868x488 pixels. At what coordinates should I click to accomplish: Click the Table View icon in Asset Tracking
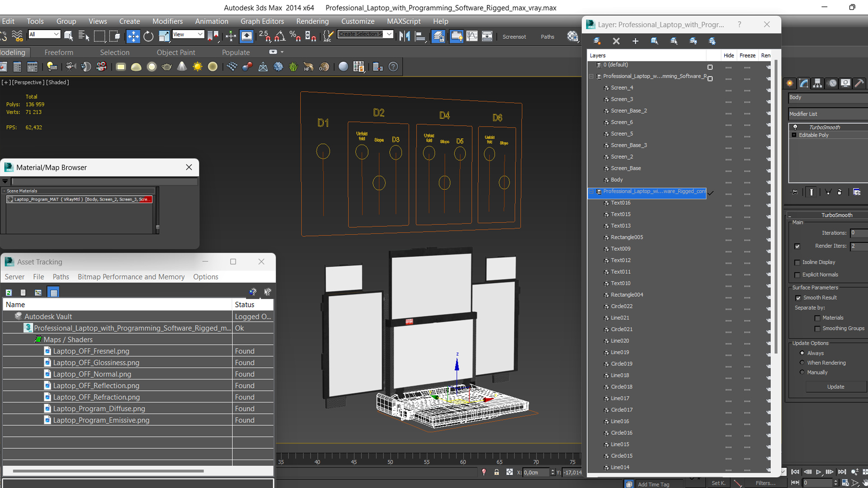click(x=54, y=292)
